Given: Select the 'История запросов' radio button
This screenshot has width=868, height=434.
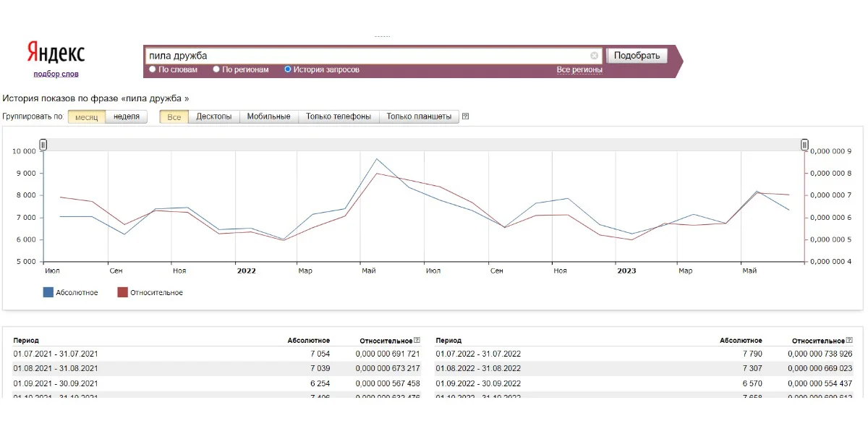Looking at the screenshot, I should click(288, 69).
